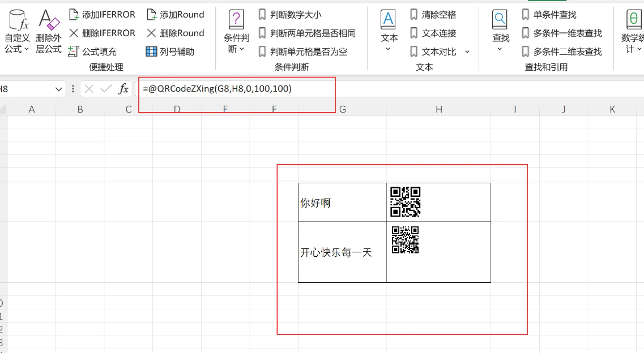Expand the name box dropdown arrow

[x=59, y=89]
